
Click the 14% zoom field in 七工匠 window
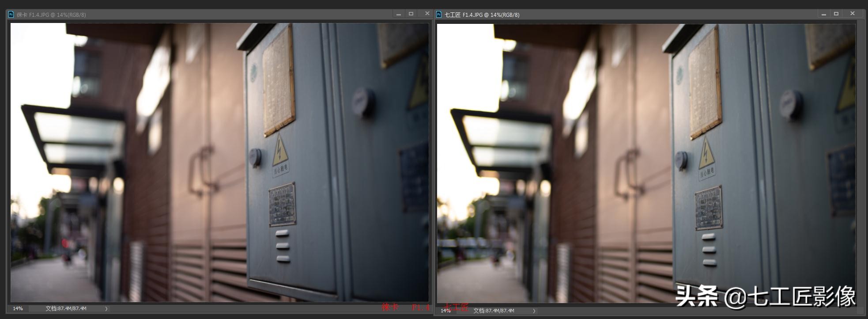point(446,311)
